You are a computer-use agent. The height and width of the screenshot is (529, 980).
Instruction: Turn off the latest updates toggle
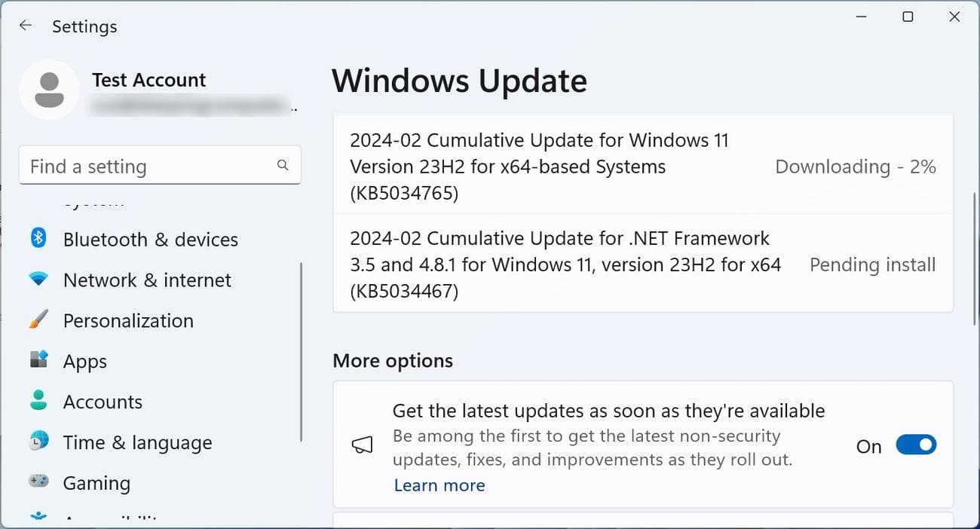tap(916, 445)
